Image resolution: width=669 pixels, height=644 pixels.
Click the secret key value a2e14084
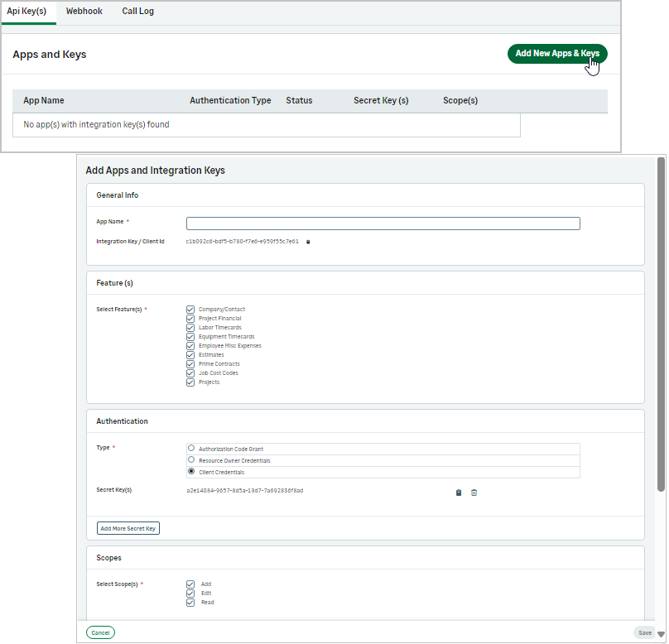coord(245,491)
